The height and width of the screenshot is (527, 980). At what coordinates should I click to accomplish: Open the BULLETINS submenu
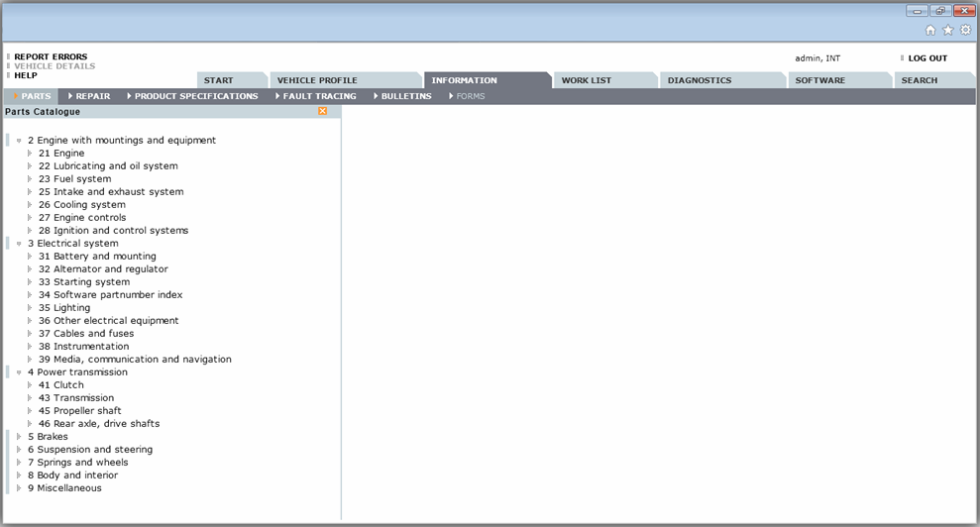click(402, 96)
